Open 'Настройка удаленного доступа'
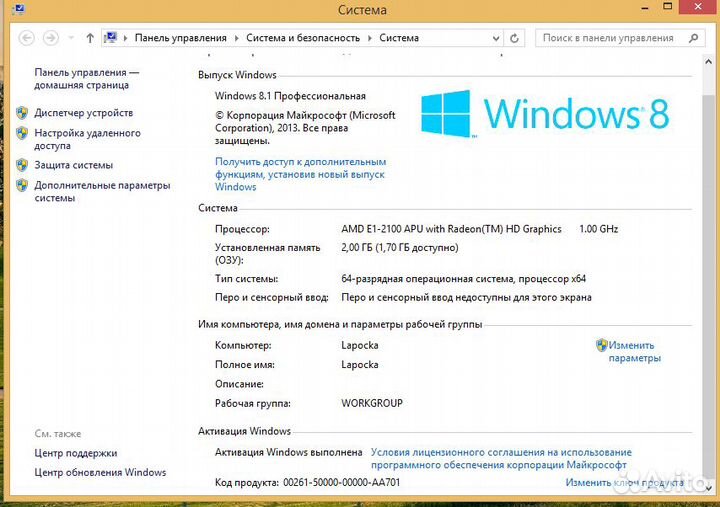Screen dimensions: 720x507 (x=87, y=139)
